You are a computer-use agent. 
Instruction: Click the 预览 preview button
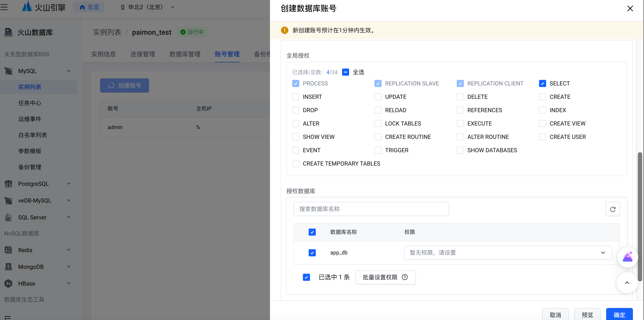tap(587, 315)
